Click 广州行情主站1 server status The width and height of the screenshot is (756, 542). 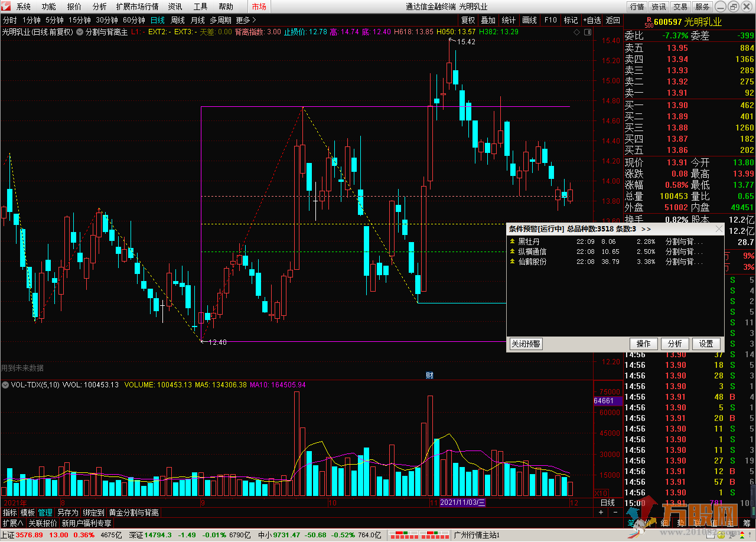tap(477, 535)
